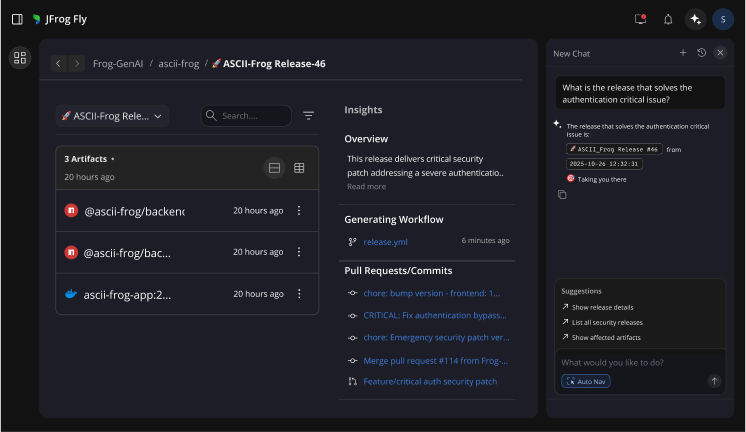Select the Show release details suggestion
This screenshot has height=432, width=746.
(603, 307)
